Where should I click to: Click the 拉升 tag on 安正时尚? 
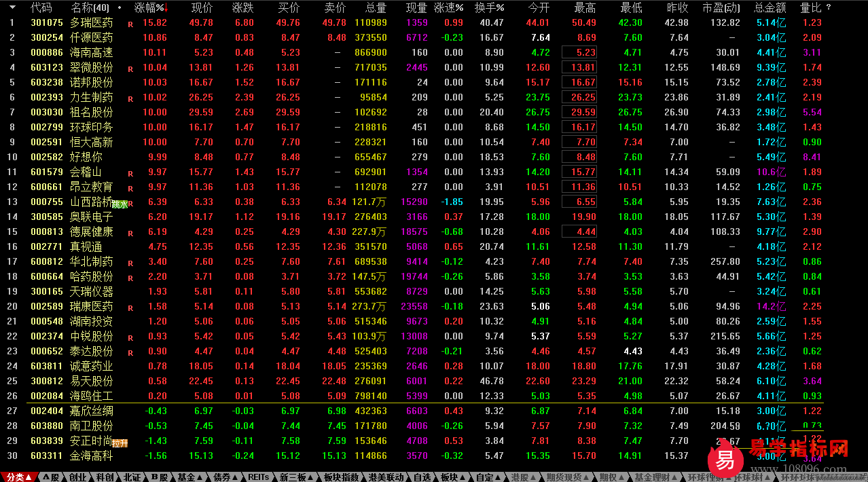pos(120,442)
